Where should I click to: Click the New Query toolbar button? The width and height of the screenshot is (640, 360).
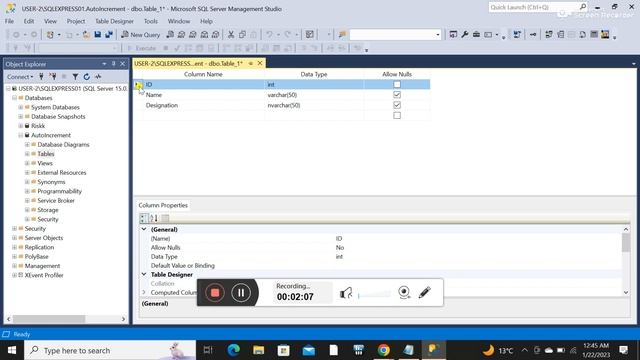tap(140, 35)
